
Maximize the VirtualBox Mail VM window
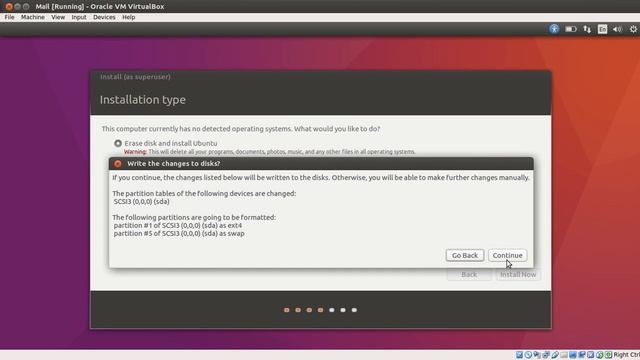coord(26,7)
